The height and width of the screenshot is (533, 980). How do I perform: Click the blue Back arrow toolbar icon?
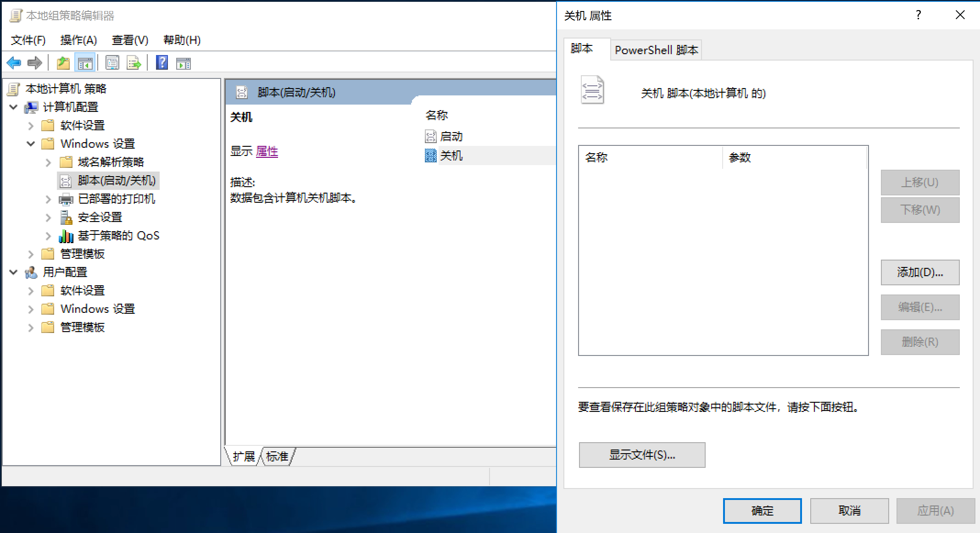click(x=14, y=63)
